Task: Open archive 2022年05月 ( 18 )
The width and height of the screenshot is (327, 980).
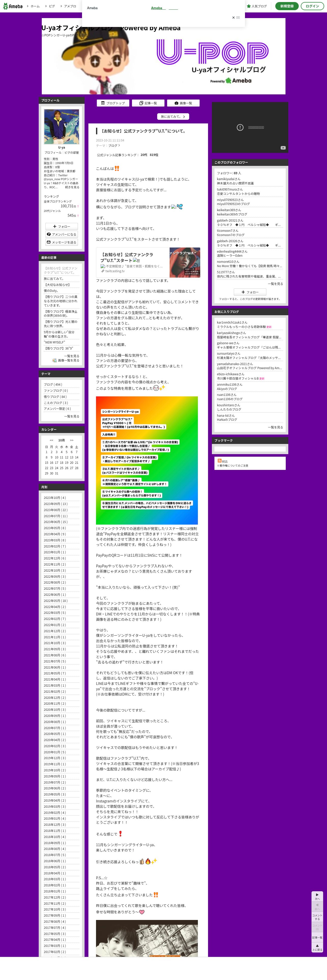Action: [56, 601]
